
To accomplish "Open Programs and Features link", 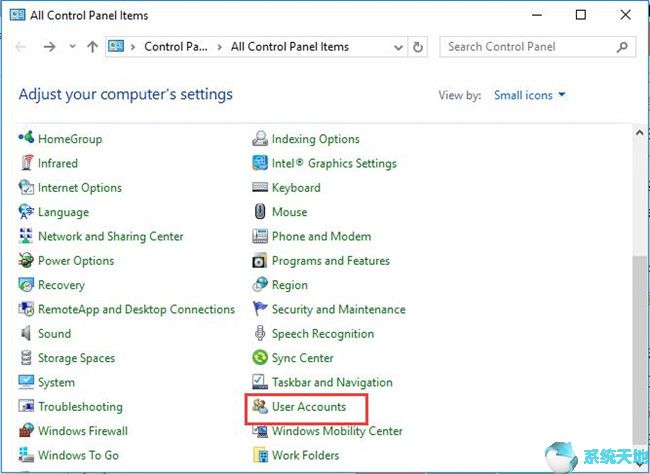I will [331, 260].
